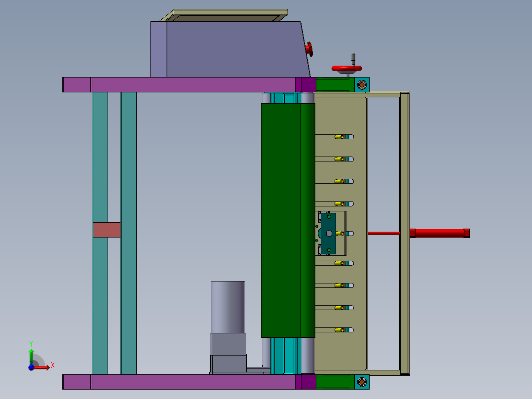Select the upper teal bearing block with the brown bore

[x=362, y=84]
